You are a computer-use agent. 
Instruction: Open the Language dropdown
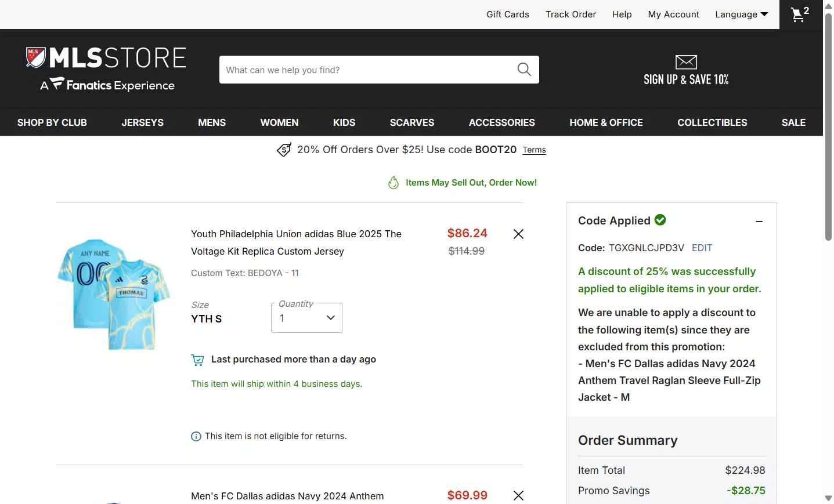(x=741, y=14)
